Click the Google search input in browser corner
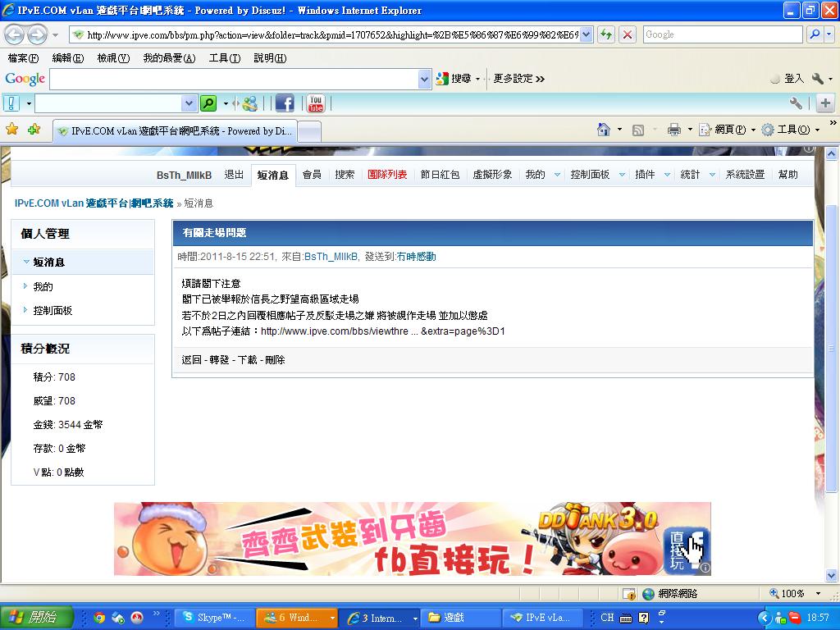Screen dimensions: 840x630 pos(724,34)
